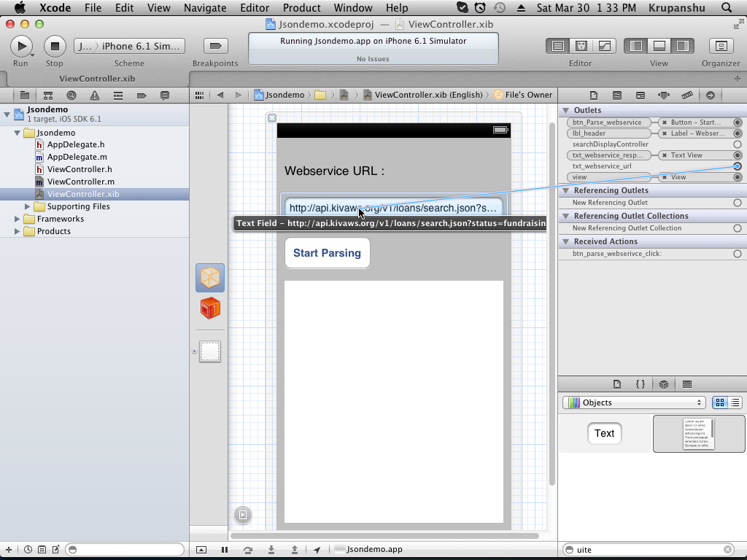This screenshot has height=560, width=747.
Task: Select ViewController.m in the navigator
Action: point(80,182)
